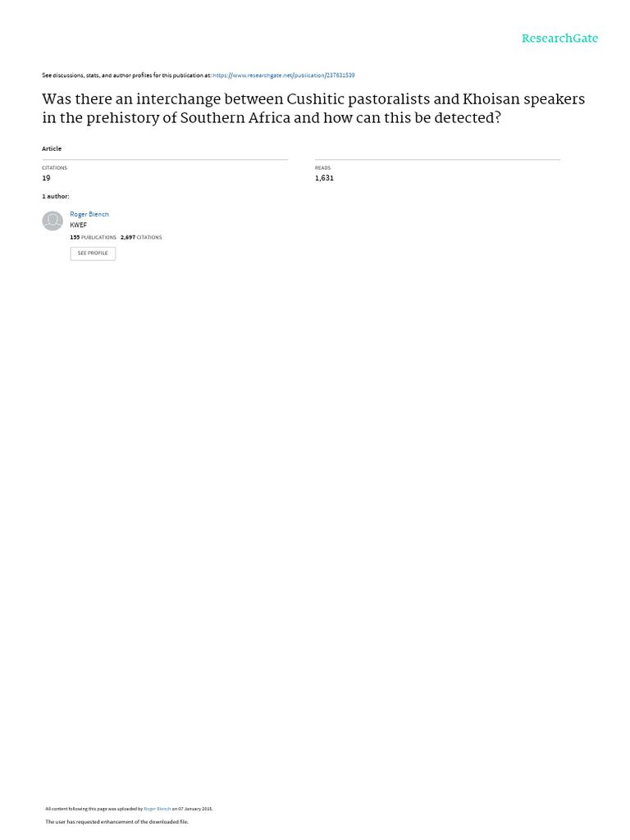Screen dimensions: 630x840
Task: Click the reads count 1,631
Action: (x=324, y=178)
